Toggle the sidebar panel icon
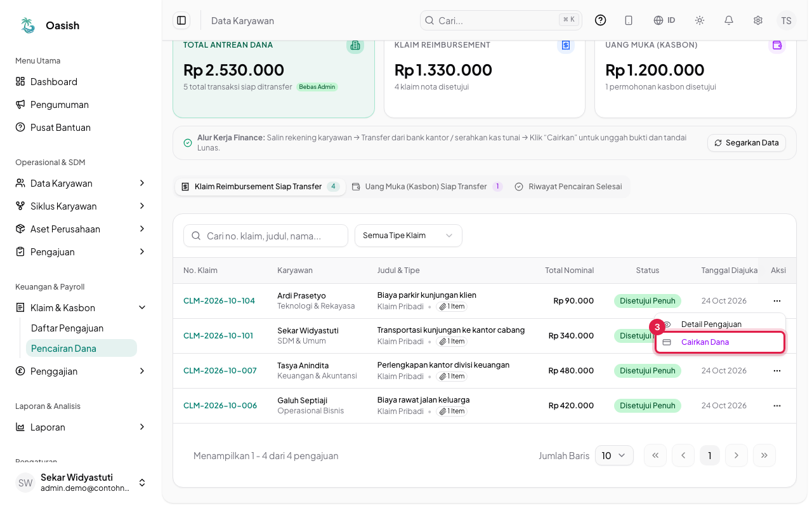Viewport: 812px width, 508px height. 181,20
